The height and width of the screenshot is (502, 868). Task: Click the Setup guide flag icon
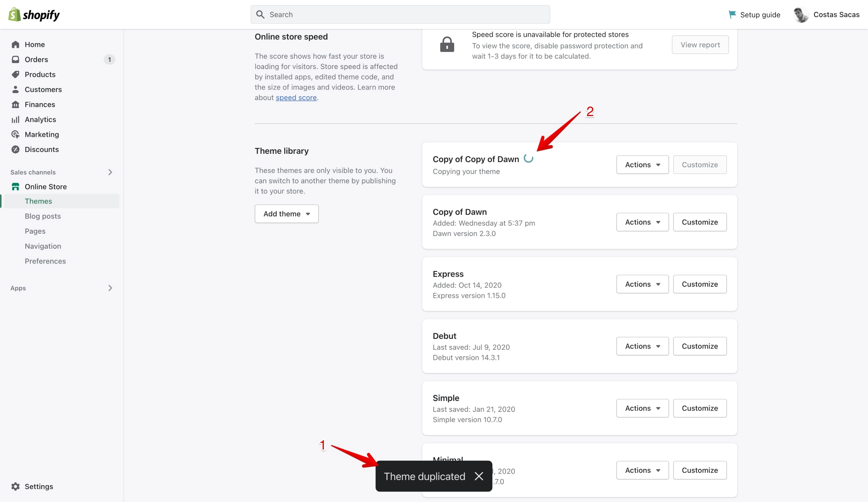[732, 14]
